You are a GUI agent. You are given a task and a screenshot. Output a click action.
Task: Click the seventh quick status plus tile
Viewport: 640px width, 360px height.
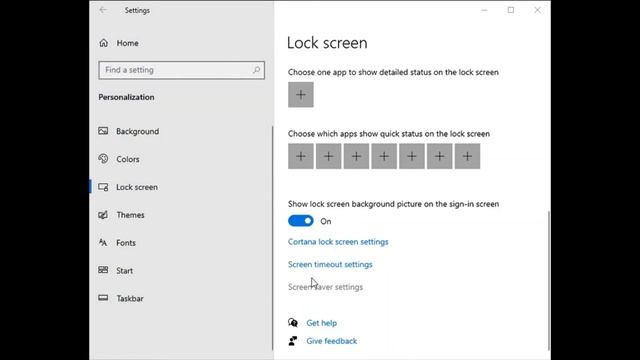467,156
